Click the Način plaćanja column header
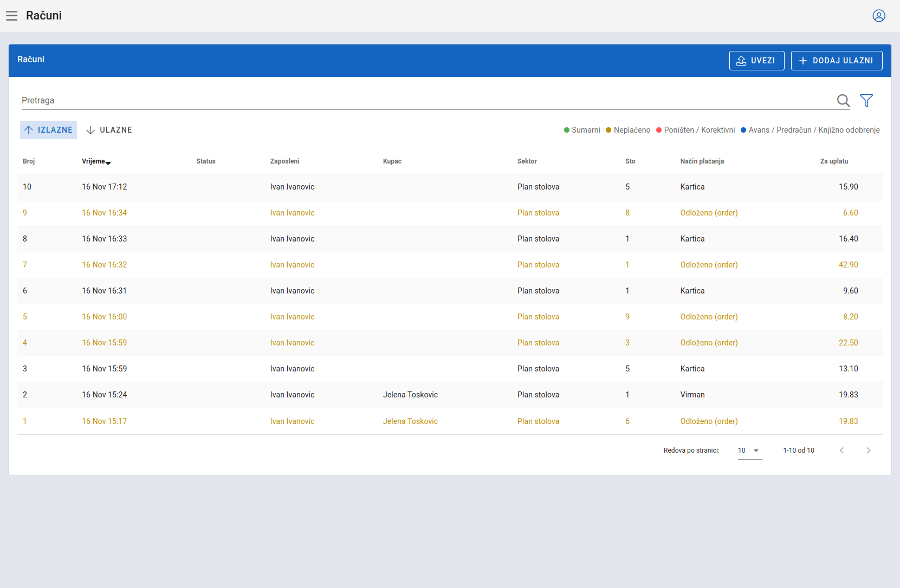 (702, 161)
